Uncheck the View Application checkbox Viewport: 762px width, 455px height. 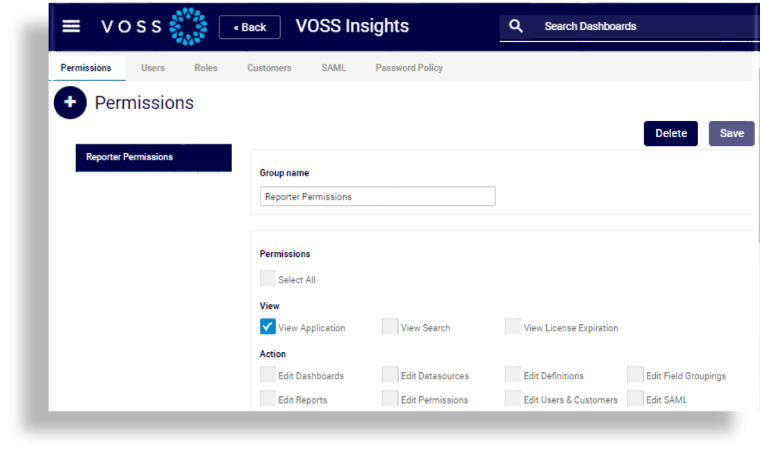[268, 327]
